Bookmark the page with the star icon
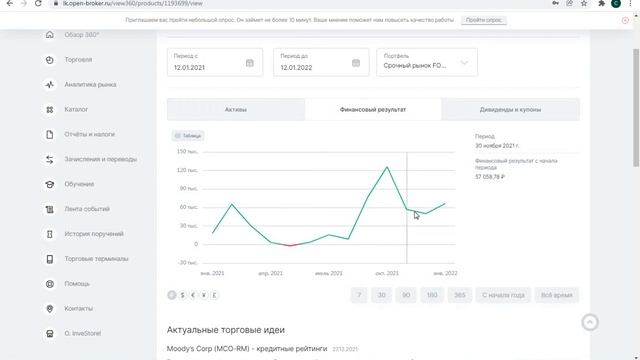This screenshot has height=360, width=640. 584,3
